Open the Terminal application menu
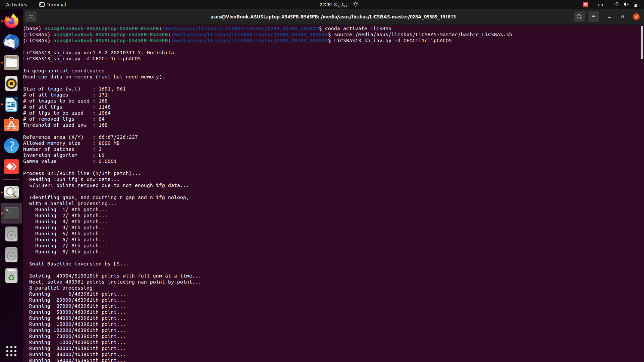Image resolution: width=644 pixels, height=362 pixels. pos(52,4)
